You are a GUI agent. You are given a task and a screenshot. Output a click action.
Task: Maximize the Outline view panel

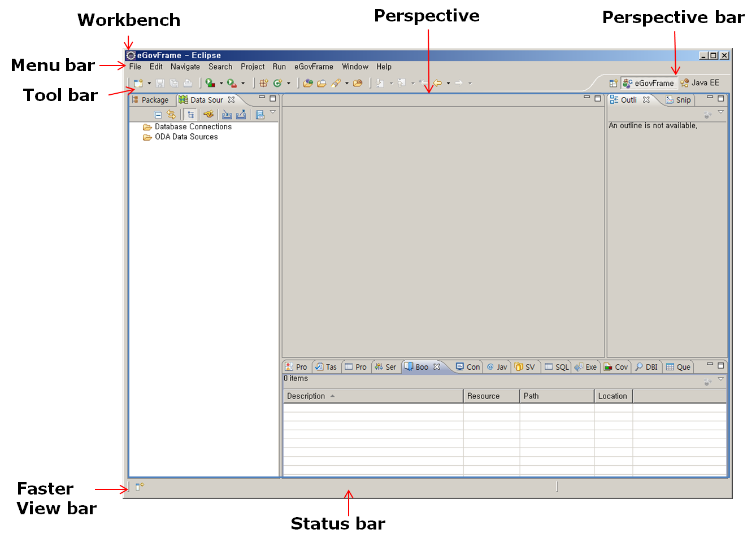pos(721,98)
